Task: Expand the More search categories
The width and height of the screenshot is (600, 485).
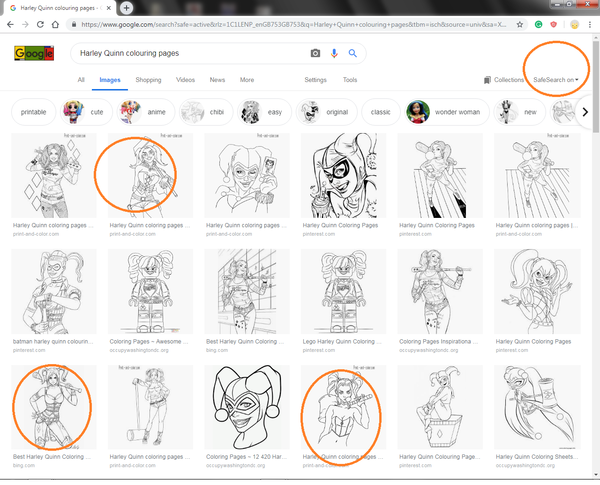Action: 247,80
